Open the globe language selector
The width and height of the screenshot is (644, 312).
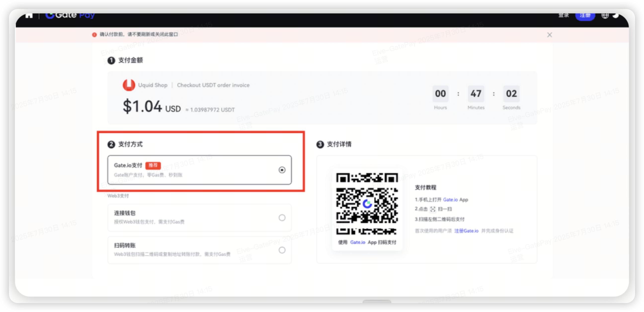pos(605,15)
